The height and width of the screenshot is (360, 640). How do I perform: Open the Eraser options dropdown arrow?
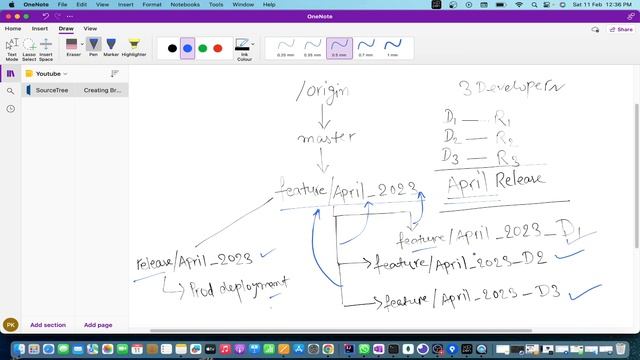click(x=82, y=44)
